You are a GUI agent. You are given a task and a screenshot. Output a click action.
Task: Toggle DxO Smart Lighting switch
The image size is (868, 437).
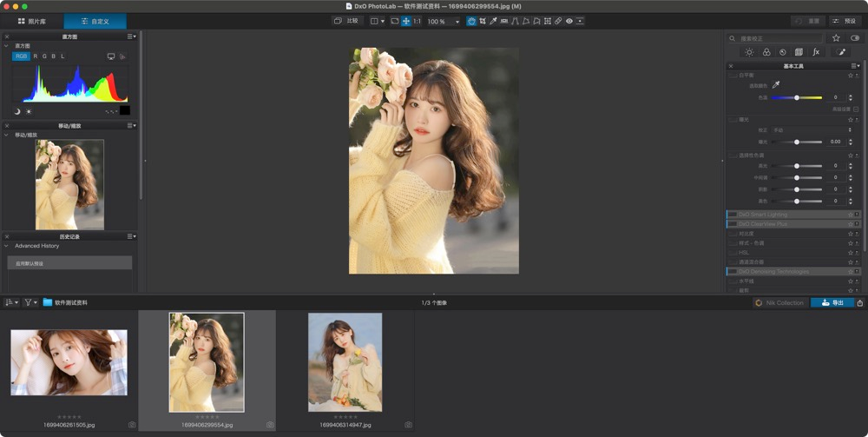point(733,215)
